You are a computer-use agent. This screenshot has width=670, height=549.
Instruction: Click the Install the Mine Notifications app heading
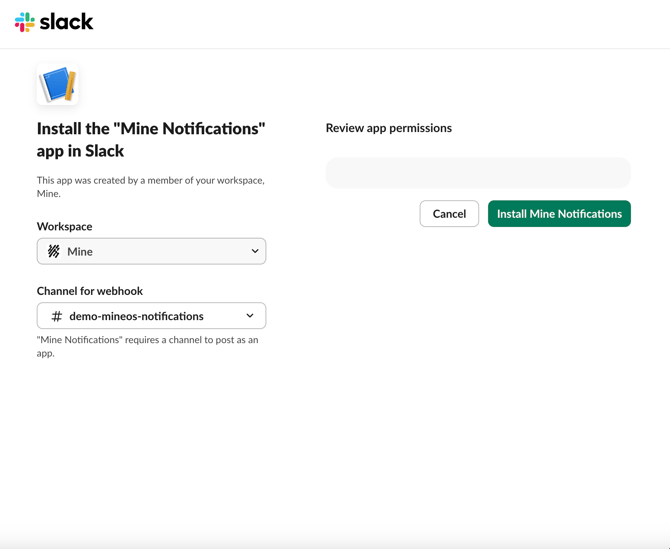151,140
